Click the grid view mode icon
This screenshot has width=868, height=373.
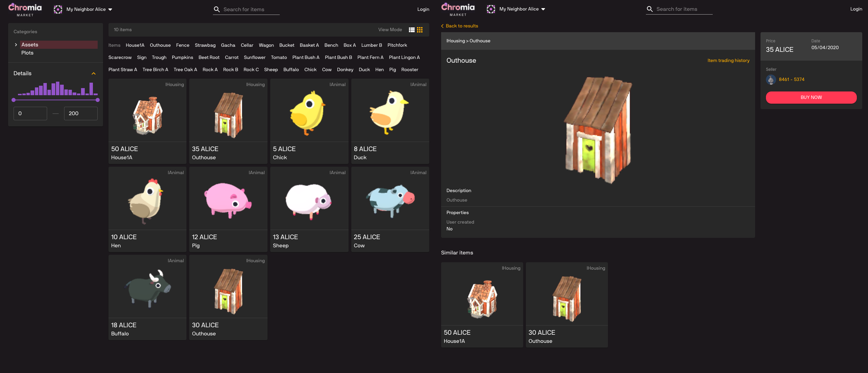[x=420, y=29]
